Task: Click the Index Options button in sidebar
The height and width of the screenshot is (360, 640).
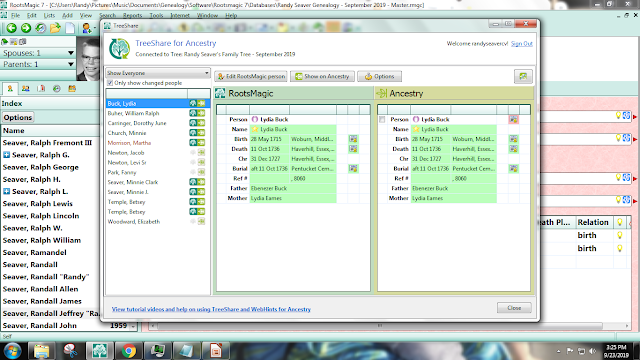Action: coord(18,118)
